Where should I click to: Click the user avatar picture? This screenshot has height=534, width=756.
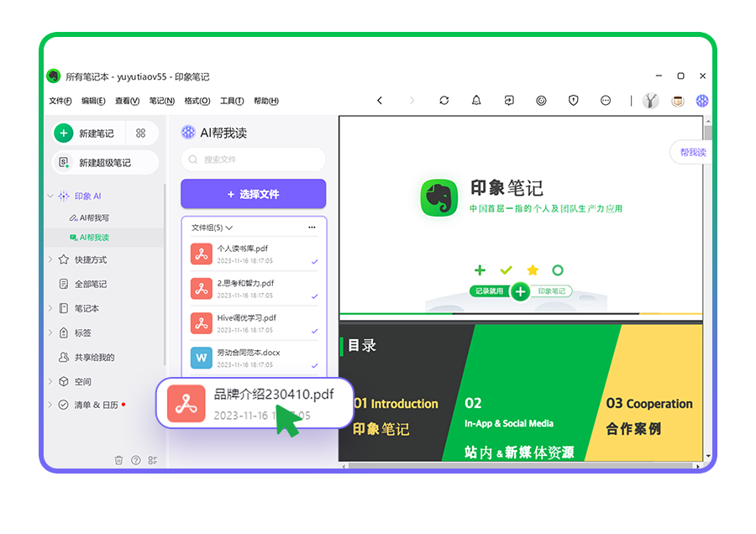pyautogui.click(x=651, y=100)
